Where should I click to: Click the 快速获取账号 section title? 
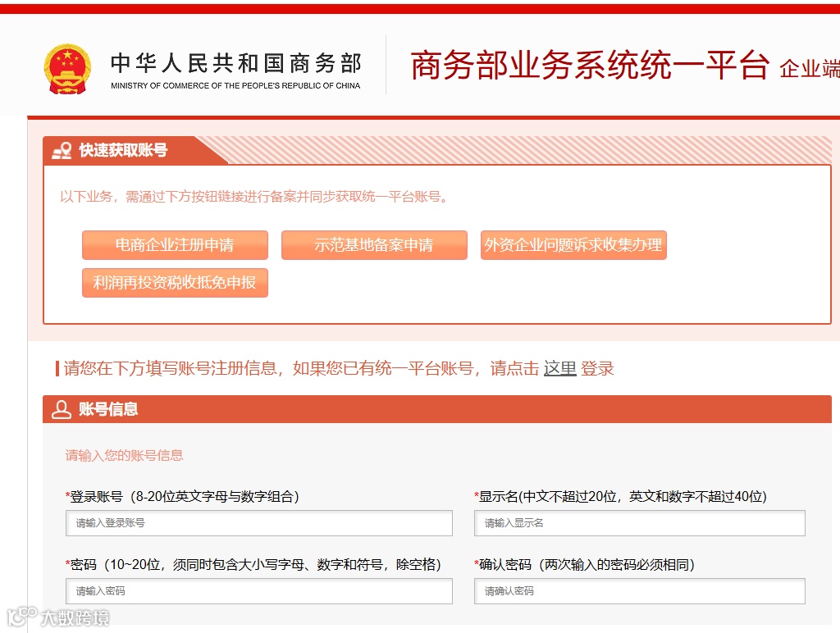[123, 151]
